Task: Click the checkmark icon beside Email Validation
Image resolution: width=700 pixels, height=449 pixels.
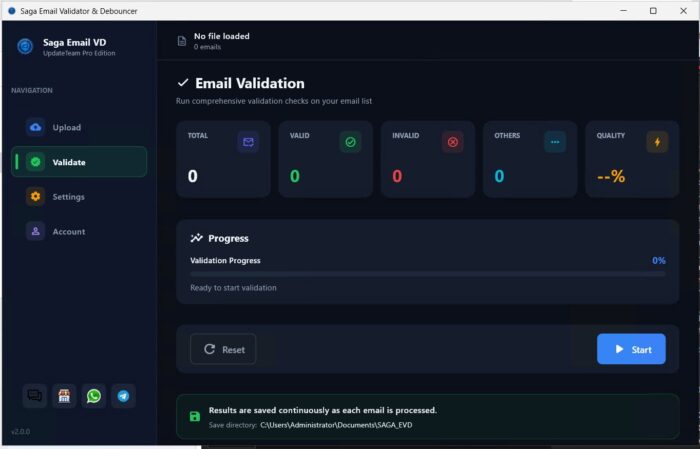Action: tap(183, 83)
